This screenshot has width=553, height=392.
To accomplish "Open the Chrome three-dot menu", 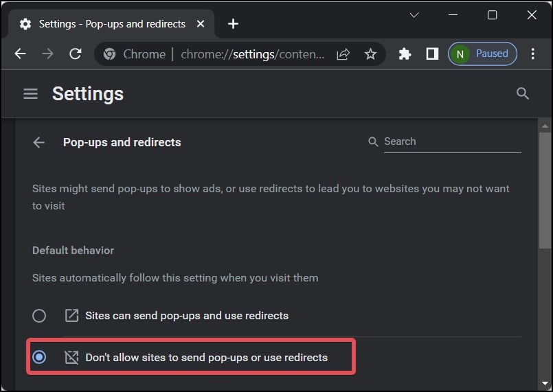I will point(533,54).
